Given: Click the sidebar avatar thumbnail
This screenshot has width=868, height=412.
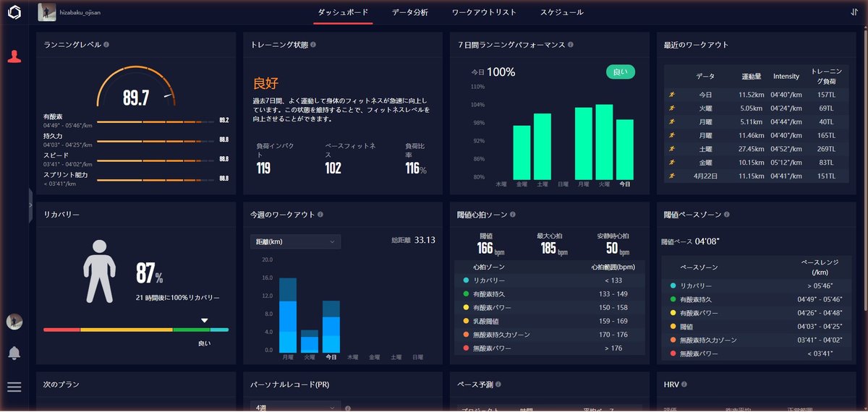Looking at the screenshot, I should (x=14, y=322).
